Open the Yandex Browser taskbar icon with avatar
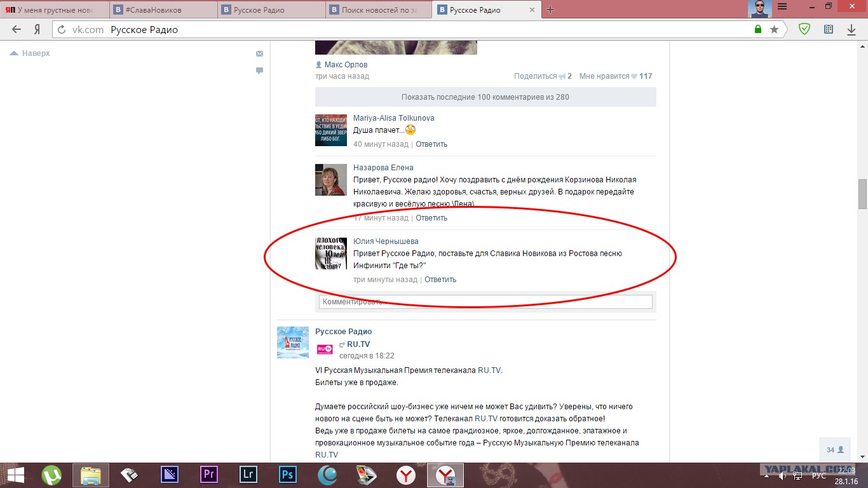Image resolution: width=868 pixels, height=488 pixels. click(x=445, y=475)
